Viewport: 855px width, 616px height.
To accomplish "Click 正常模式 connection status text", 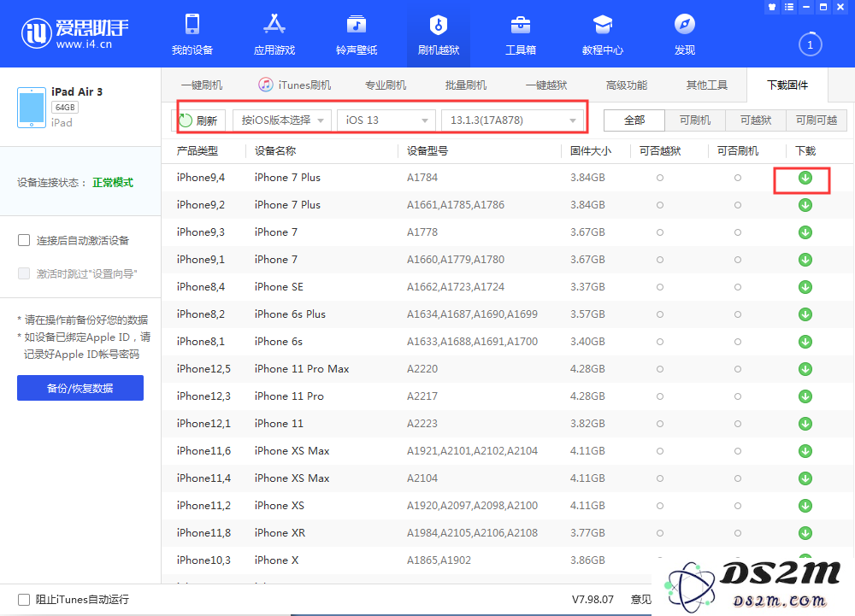I will pos(113,183).
